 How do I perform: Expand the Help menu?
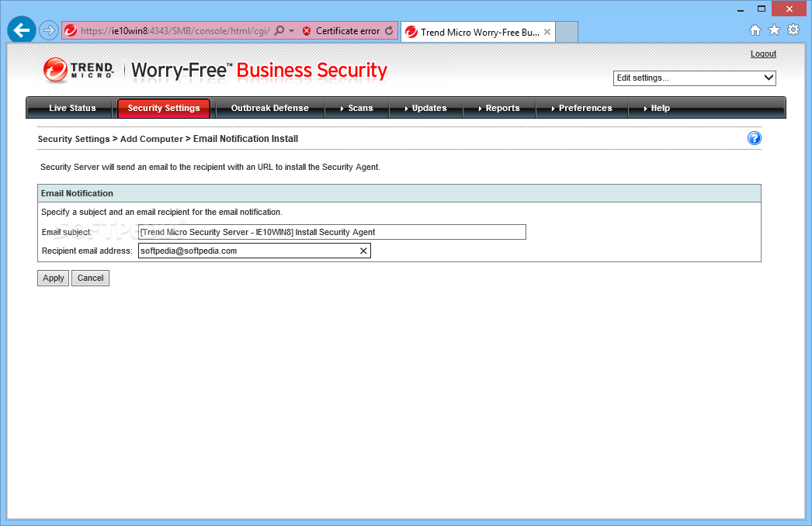(x=657, y=108)
